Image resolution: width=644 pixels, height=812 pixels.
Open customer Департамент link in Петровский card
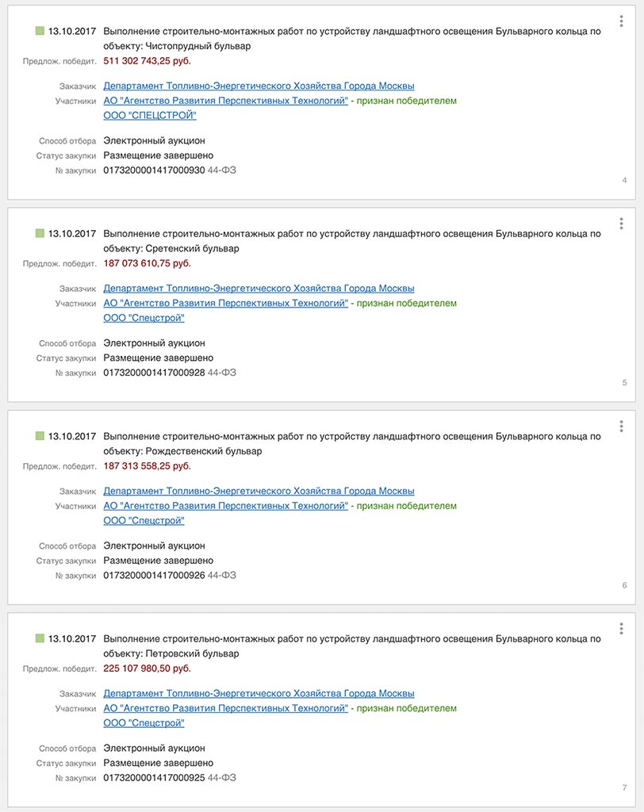[259, 693]
